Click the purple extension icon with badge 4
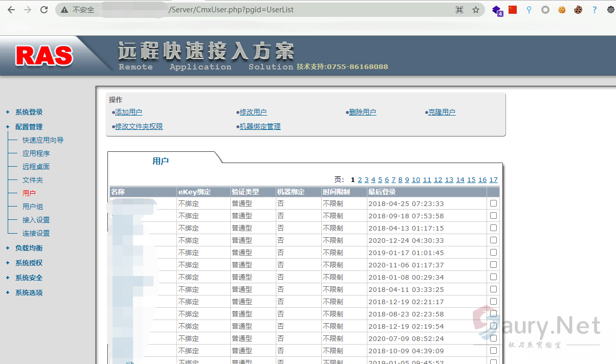The width and height of the screenshot is (616, 364). 496,10
